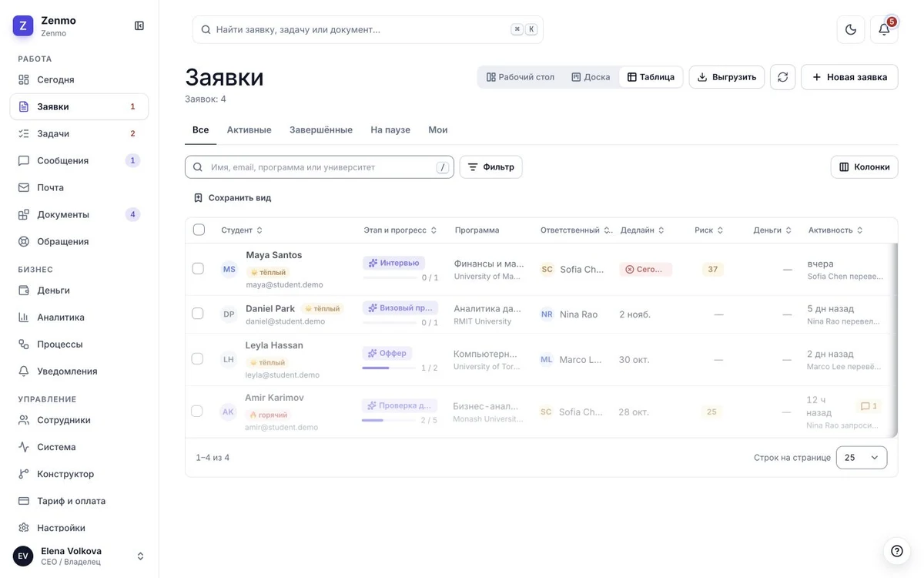
Task: Open Настройки in sidebar
Action: coord(79,528)
